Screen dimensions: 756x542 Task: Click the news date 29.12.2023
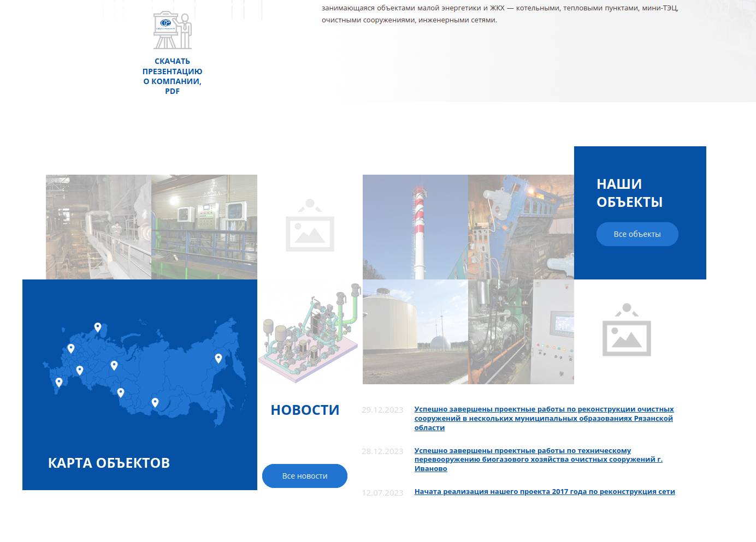click(382, 410)
